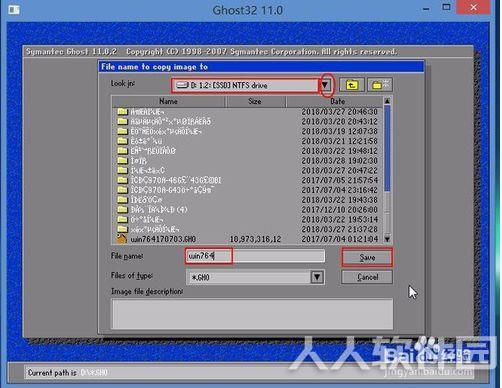502x388 pixels.
Task: Click the Ghost32 window system menu icon
Action: click(x=14, y=10)
